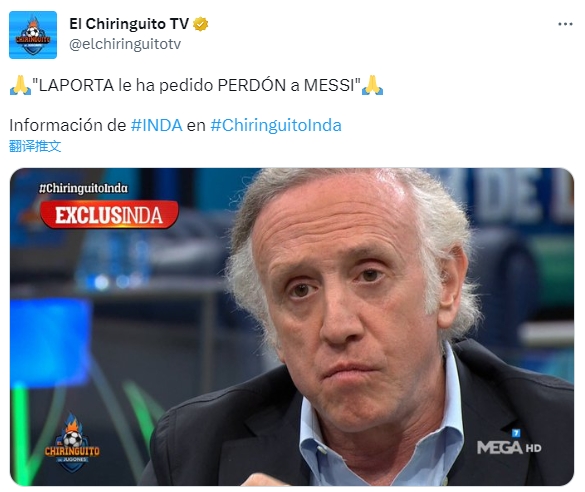This screenshot has height=492, width=585.
Task: Click the MEGA HD channel logo
Action: pos(509,447)
